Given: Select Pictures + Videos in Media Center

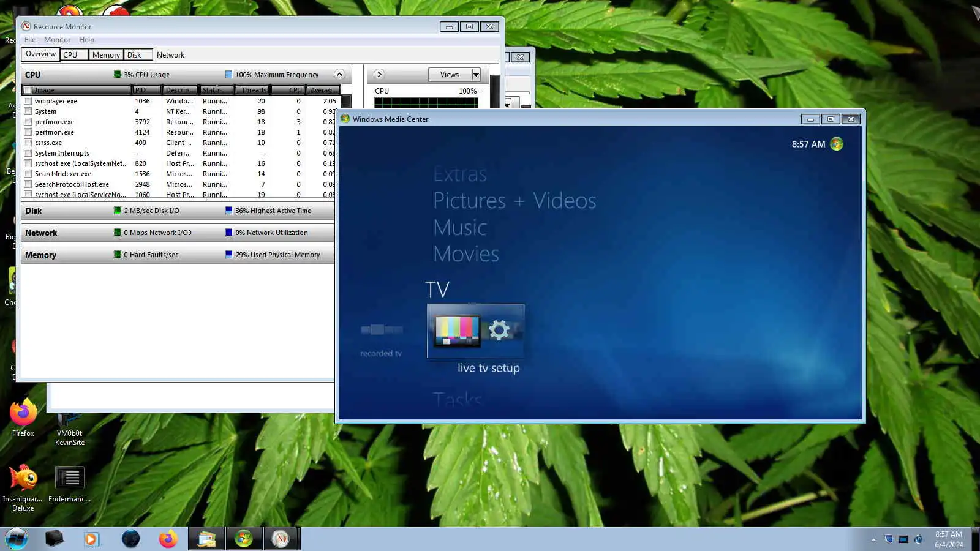Looking at the screenshot, I should point(514,200).
